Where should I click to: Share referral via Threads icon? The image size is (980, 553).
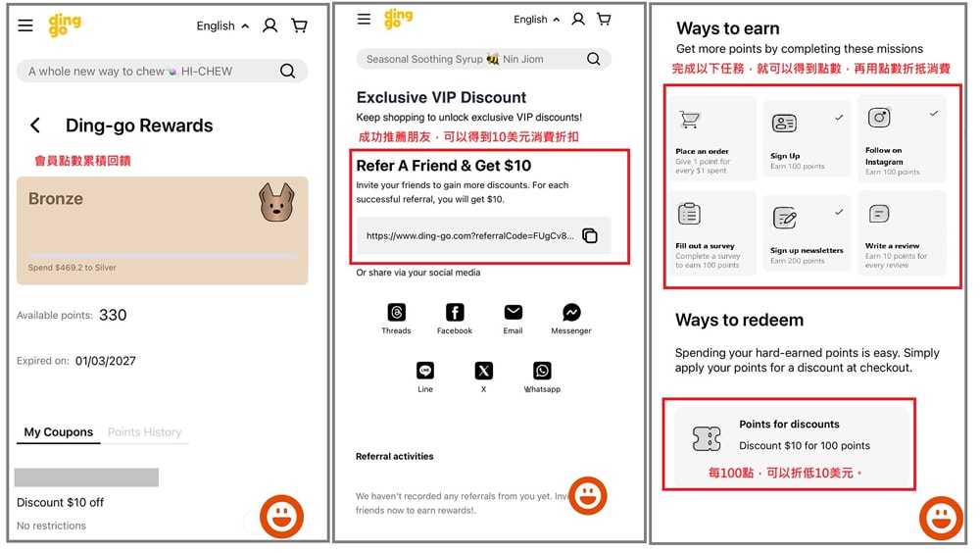[396, 312]
